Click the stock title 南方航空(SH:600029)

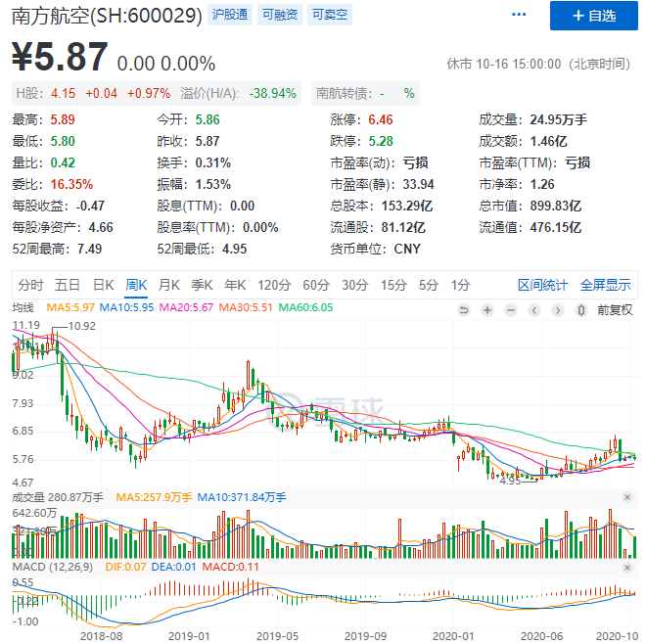[107, 16]
